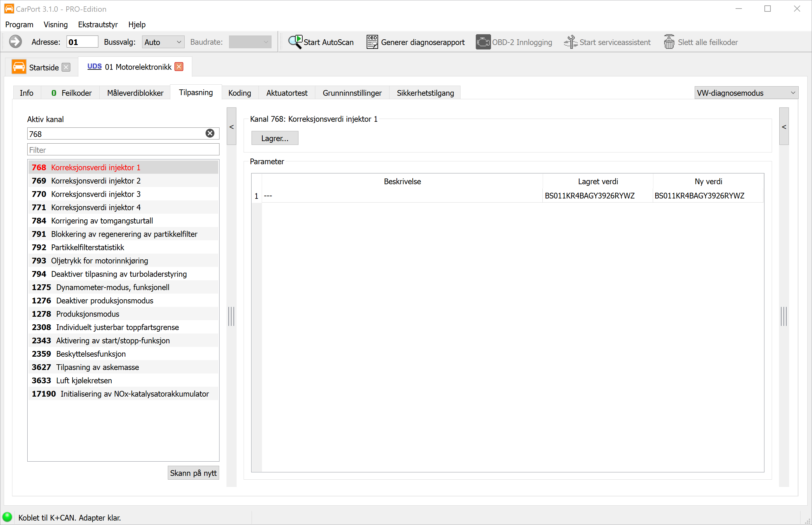This screenshot has height=525, width=812.
Task: Select 2343 Aktivering av start/stopp-funksjon
Action: pos(123,340)
